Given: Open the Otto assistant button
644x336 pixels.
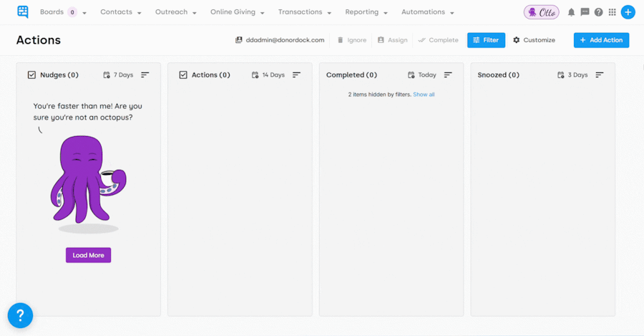Looking at the screenshot, I should pos(542,12).
